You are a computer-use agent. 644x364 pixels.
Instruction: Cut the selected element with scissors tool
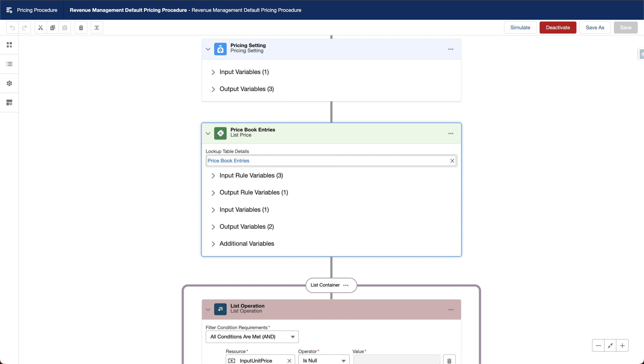(x=40, y=27)
